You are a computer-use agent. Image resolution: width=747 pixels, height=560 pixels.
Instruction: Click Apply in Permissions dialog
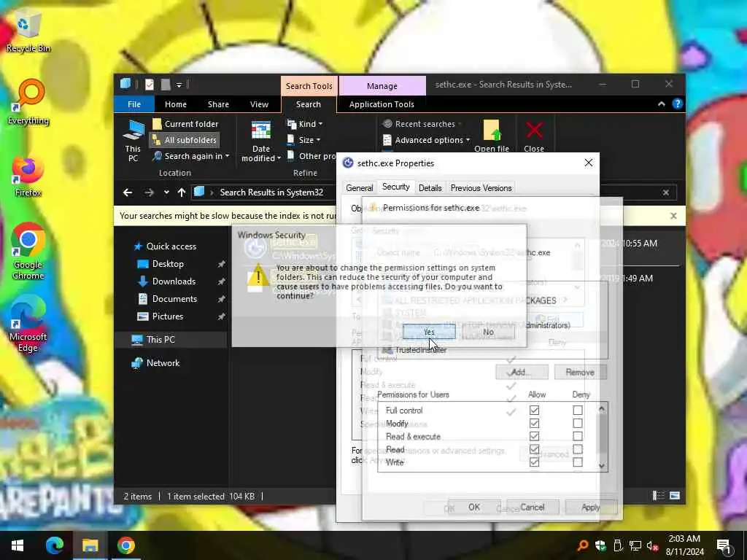click(x=591, y=507)
